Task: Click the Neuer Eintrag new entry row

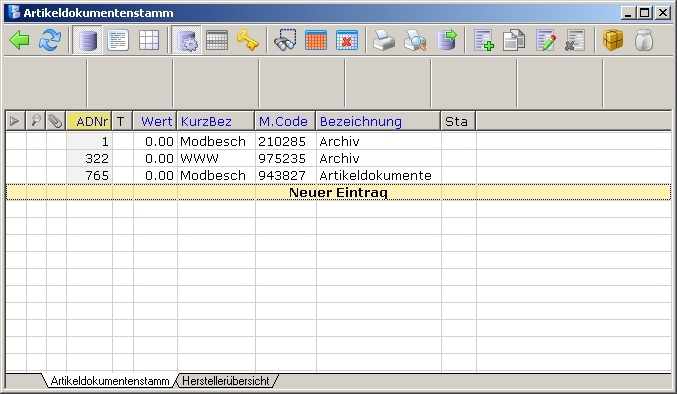Action: (338, 192)
